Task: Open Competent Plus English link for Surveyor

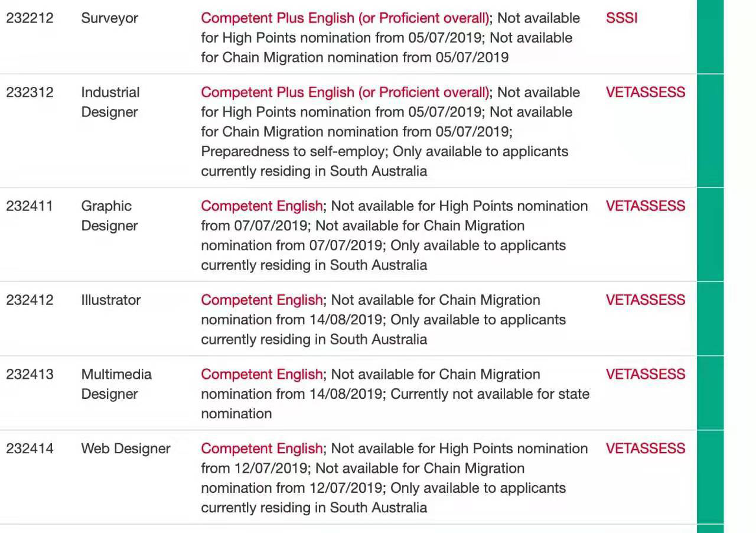Action: click(x=345, y=18)
